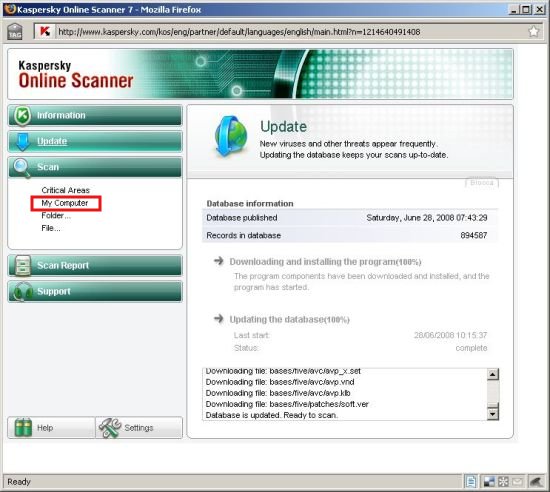The image size is (550, 492).
Task: Open the Scan section
Action: coord(95,168)
